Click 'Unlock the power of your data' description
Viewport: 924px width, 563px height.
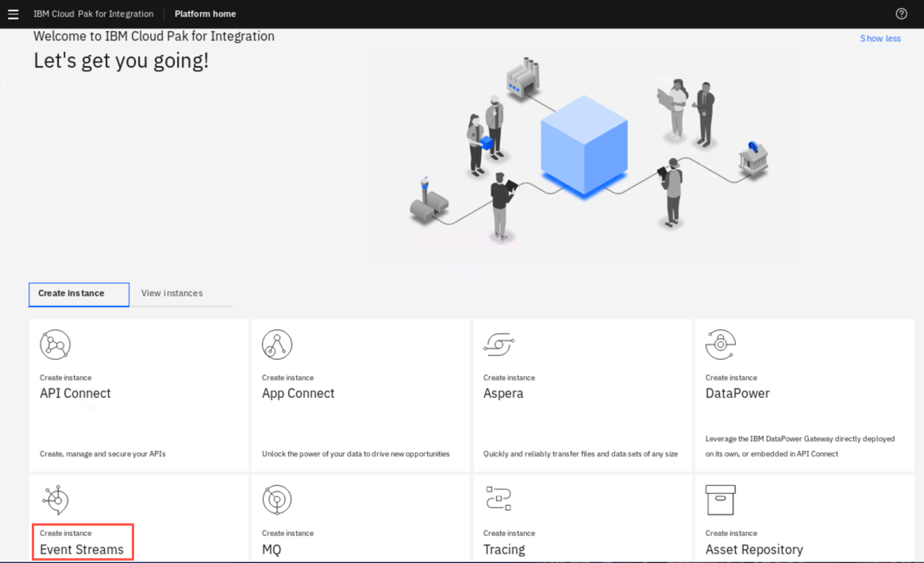(x=356, y=454)
